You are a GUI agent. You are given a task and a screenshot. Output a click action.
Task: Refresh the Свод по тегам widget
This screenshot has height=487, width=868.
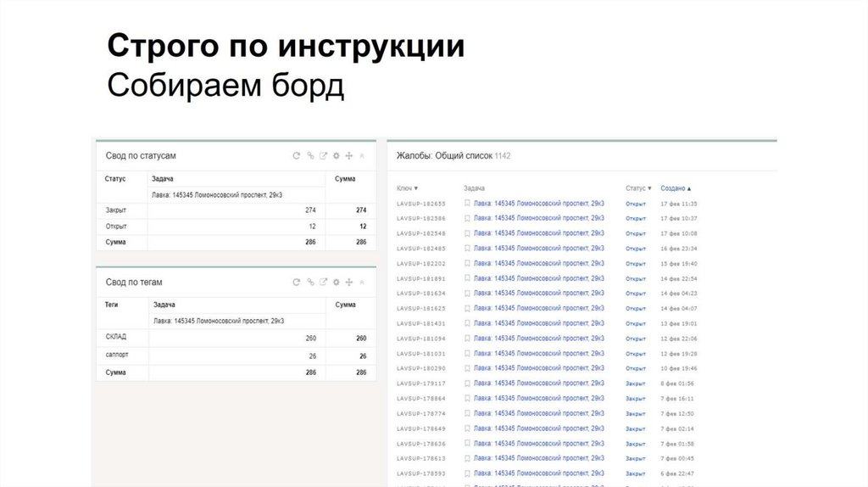coord(297,283)
